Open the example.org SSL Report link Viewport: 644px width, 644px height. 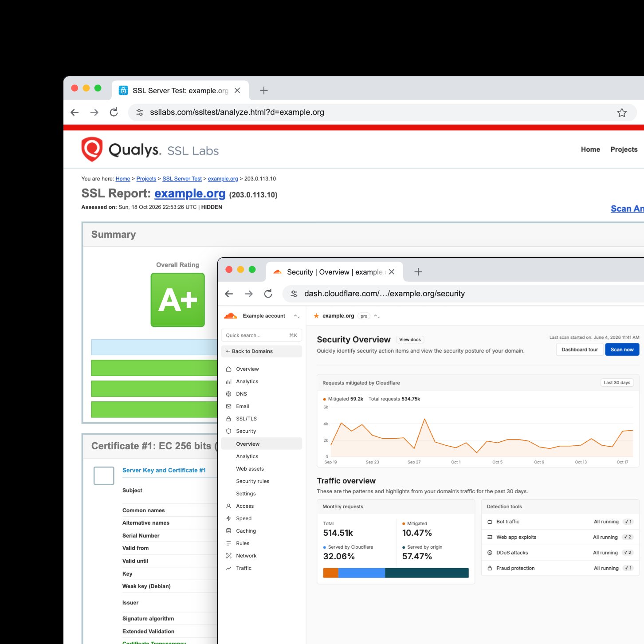click(x=190, y=194)
